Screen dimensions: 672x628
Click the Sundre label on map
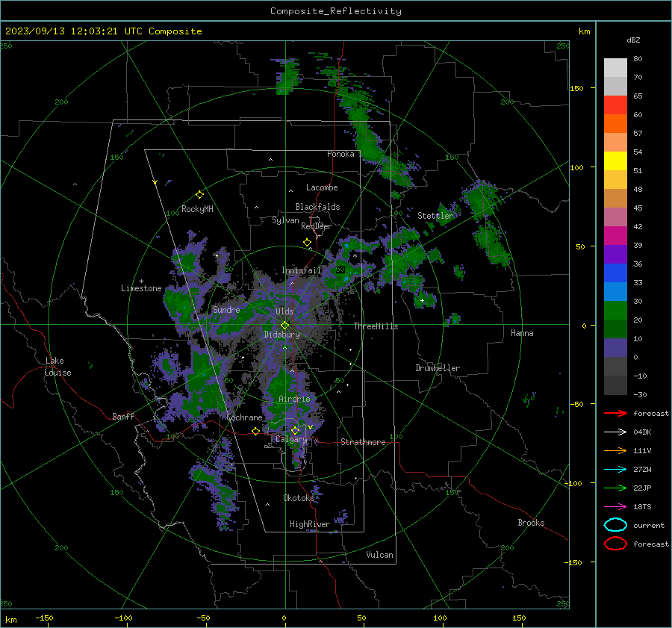point(226,310)
